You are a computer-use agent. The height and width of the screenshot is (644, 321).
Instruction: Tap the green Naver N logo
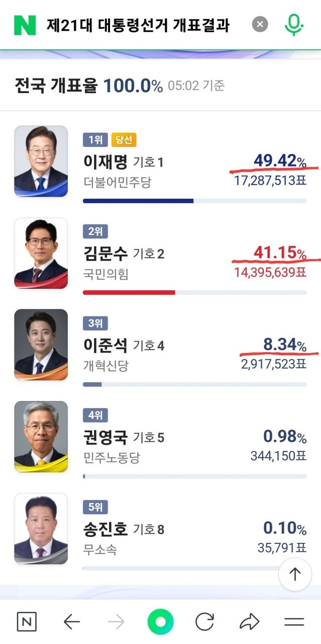click(25, 25)
